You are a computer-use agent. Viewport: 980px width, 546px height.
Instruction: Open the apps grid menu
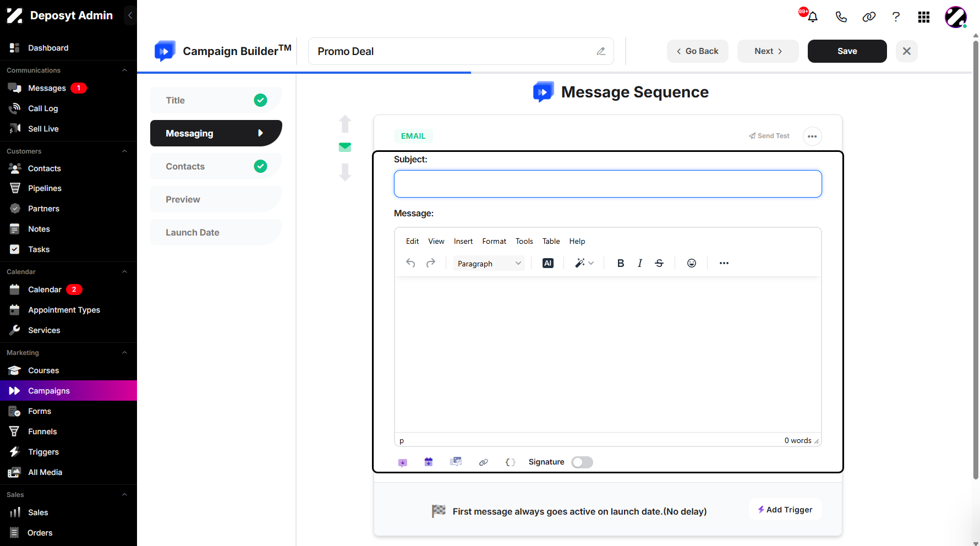coord(924,17)
